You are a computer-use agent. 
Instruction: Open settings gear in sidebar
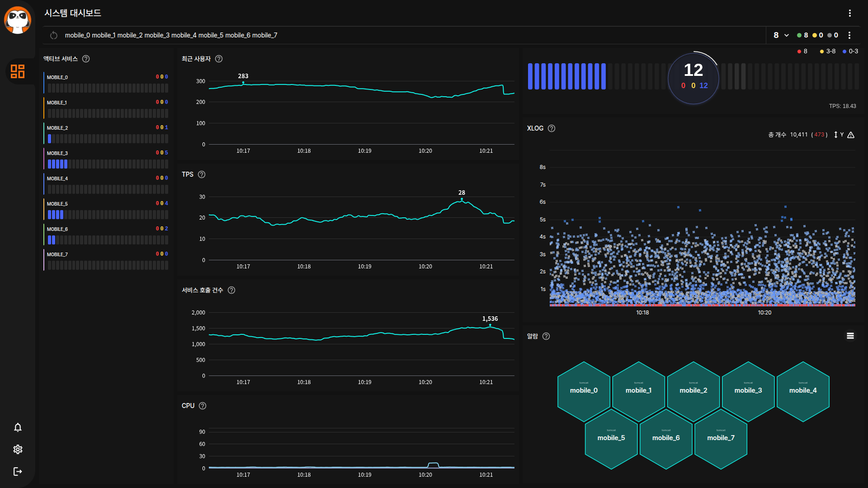tap(18, 449)
